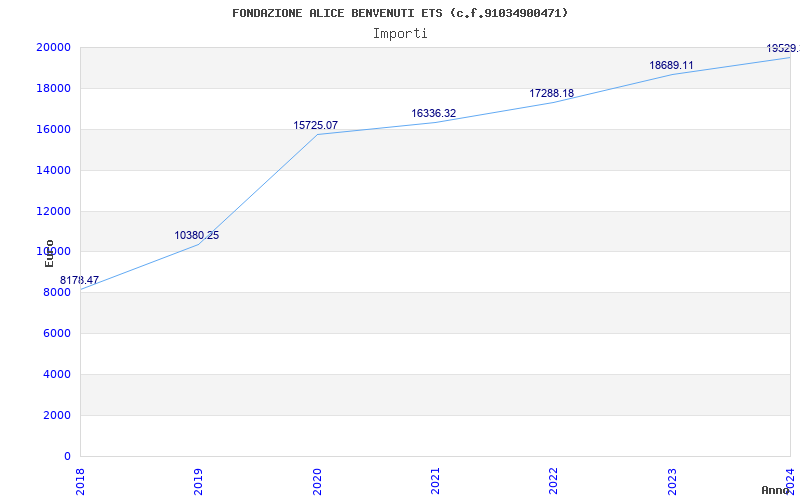Click the x-axis year label 2020

(316, 481)
